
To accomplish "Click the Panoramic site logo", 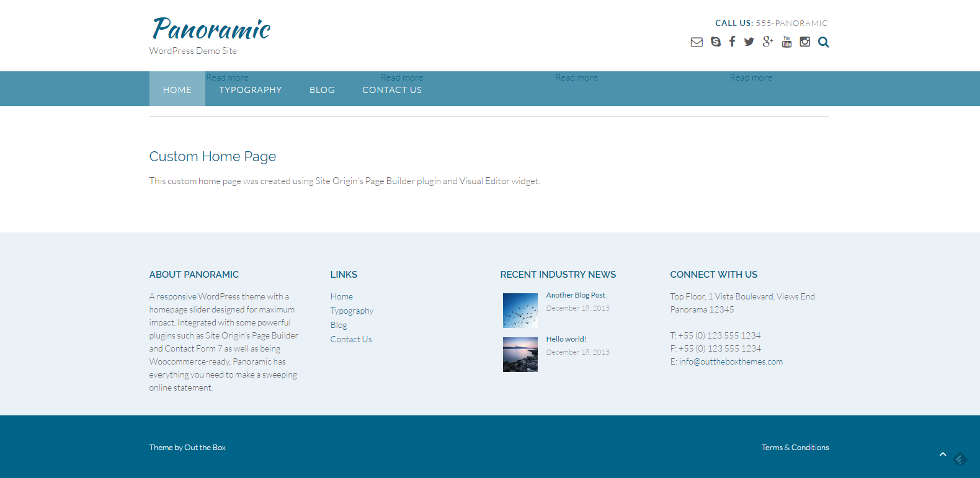I will [x=212, y=30].
